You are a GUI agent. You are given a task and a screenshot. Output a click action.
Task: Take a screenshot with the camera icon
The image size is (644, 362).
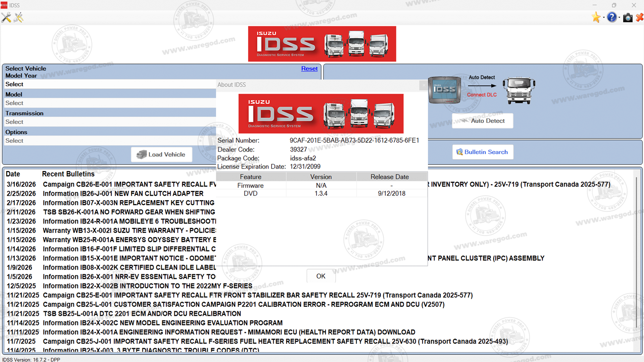628,17
